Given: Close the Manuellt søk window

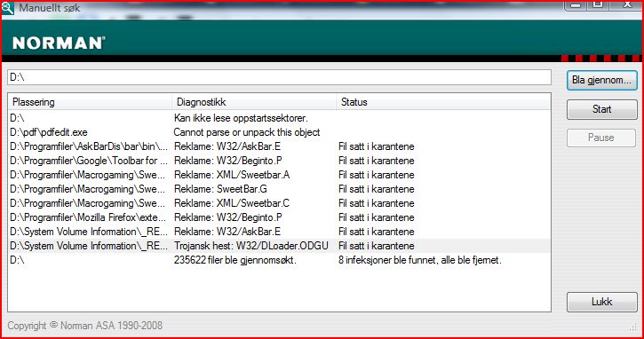Looking at the screenshot, I should tap(627, 5).
